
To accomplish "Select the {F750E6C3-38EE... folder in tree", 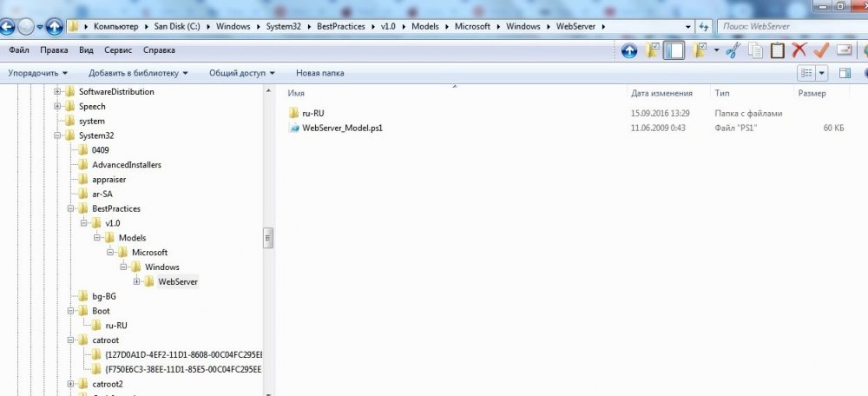I will pos(183,369).
